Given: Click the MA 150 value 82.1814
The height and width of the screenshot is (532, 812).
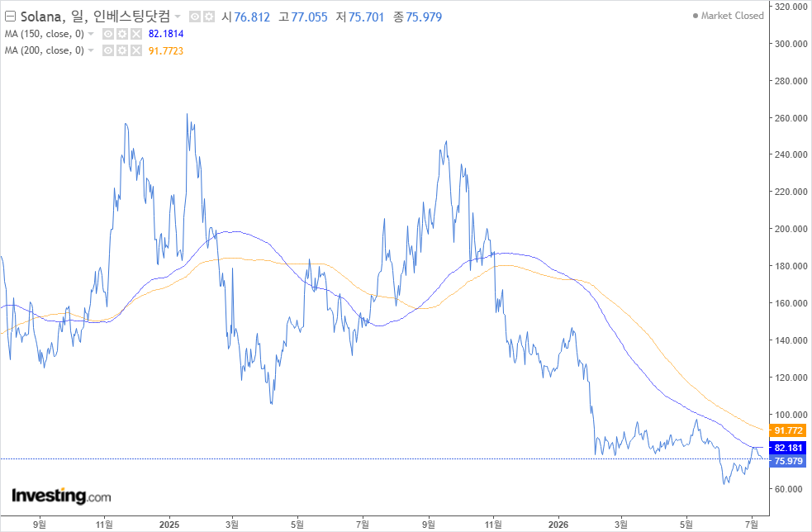Looking at the screenshot, I should pos(166,34).
